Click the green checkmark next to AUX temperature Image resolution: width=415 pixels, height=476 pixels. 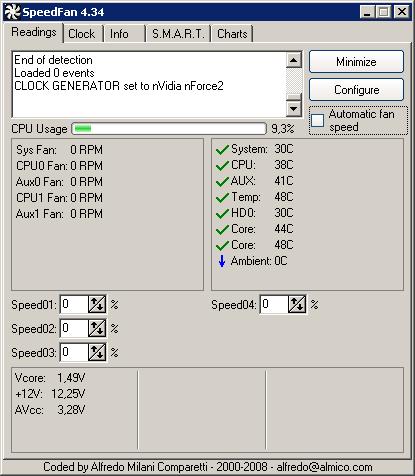click(222, 182)
